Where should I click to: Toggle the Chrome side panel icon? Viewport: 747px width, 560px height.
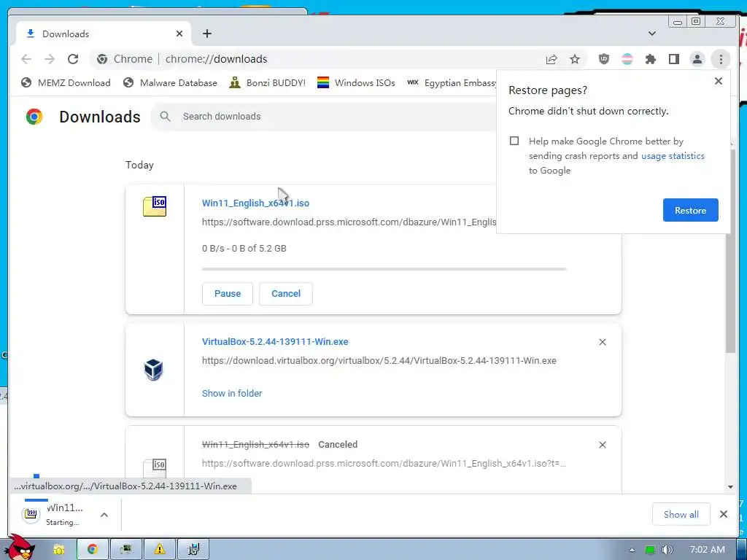pyautogui.click(x=673, y=59)
